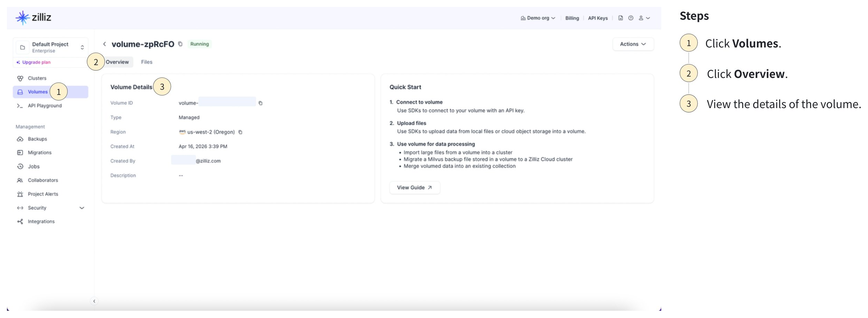This screenshot has height=318, width=868.
Task: Click "Use volume for data processing" step
Action: click(436, 144)
